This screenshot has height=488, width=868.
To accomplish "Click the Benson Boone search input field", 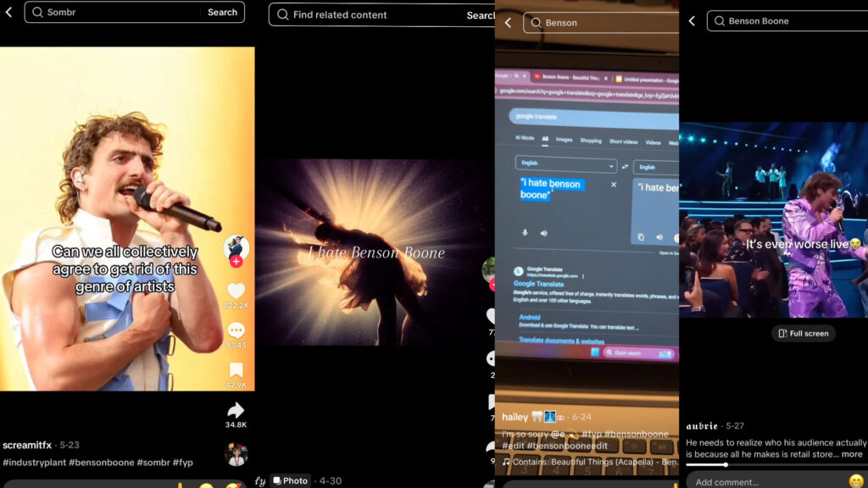I will coord(787,21).
